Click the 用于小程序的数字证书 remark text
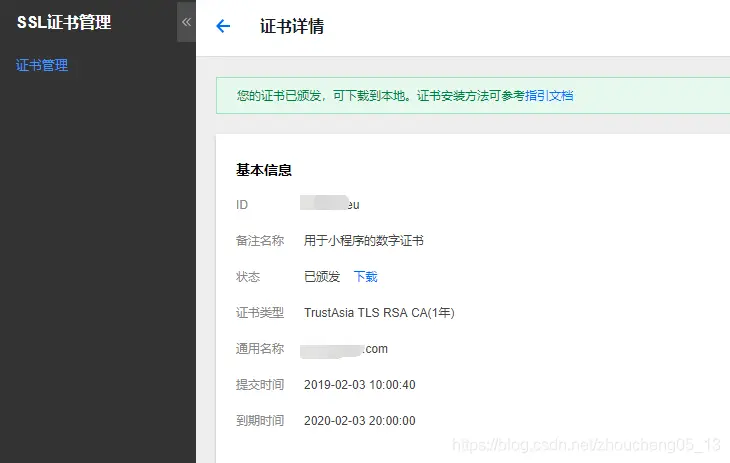The image size is (730, 463). 363,241
